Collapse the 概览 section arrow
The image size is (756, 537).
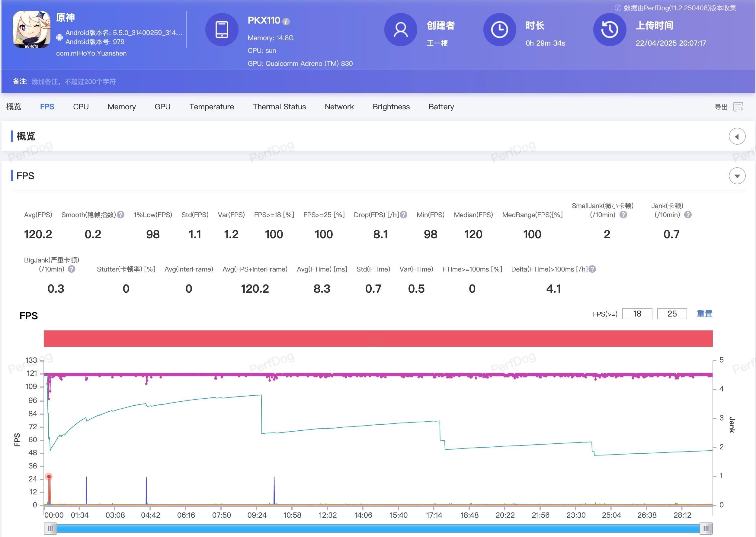[x=737, y=136]
